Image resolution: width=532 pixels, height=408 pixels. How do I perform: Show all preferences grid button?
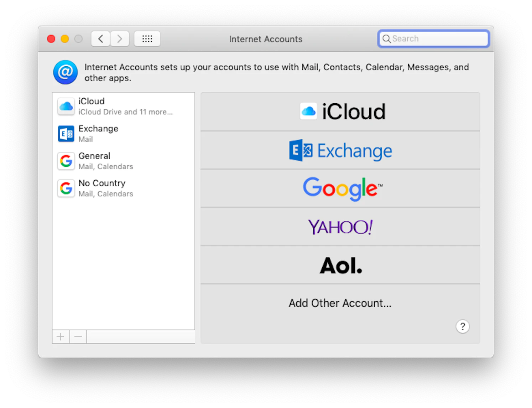[147, 39]
